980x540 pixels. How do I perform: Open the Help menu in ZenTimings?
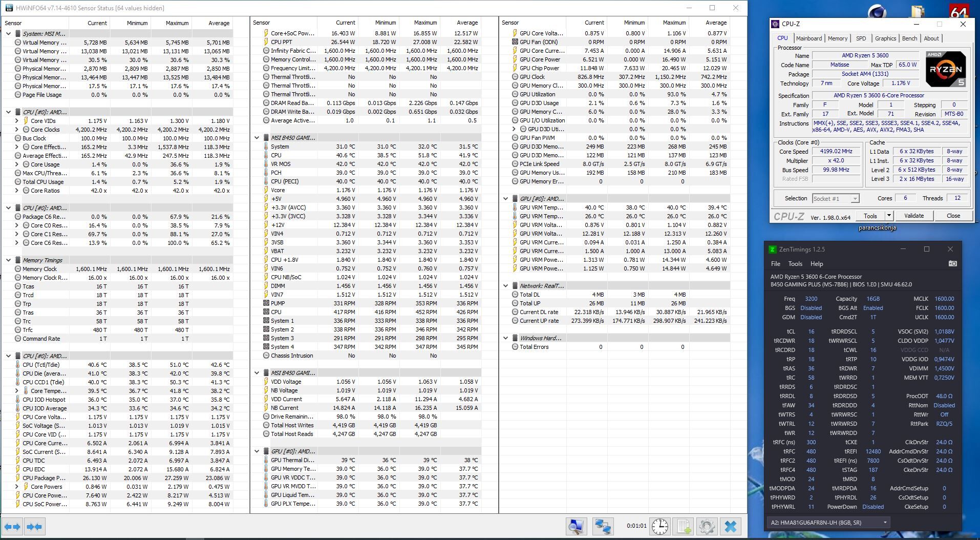point(817,264)
